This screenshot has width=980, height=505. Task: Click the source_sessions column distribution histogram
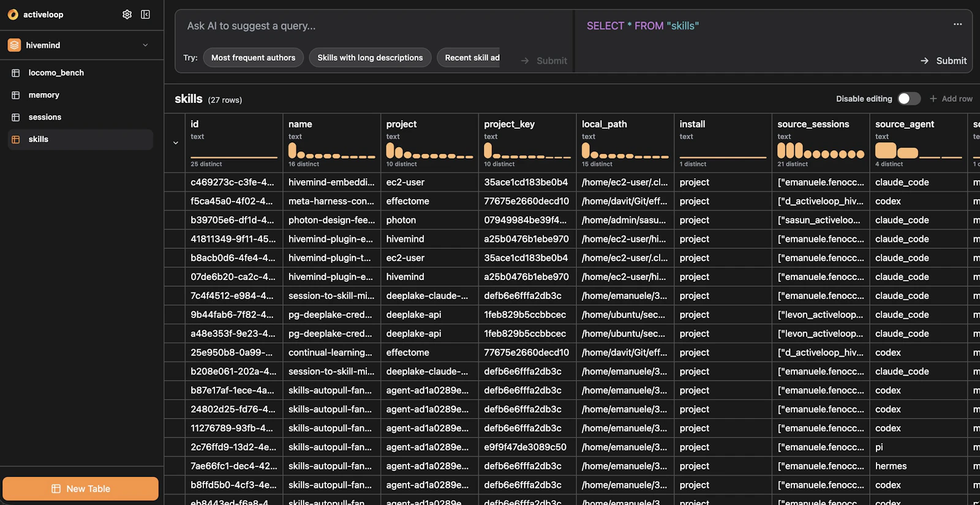tap(821, 151)
